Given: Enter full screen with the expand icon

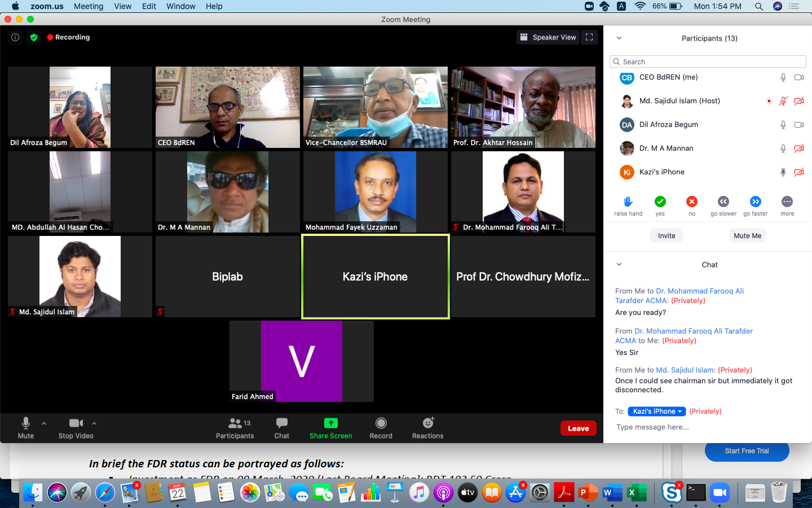Looking at the screenshot, I should pyautogui.click(x=589, y=37).
